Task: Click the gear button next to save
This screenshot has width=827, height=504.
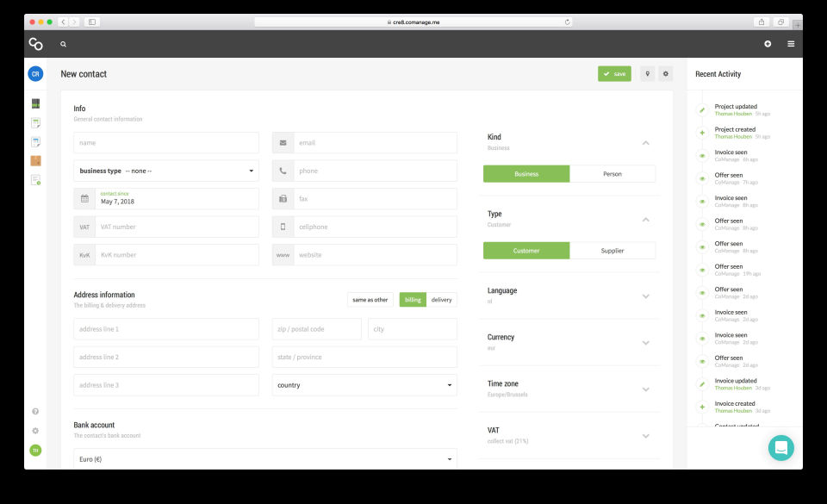Action: [666, 74]
